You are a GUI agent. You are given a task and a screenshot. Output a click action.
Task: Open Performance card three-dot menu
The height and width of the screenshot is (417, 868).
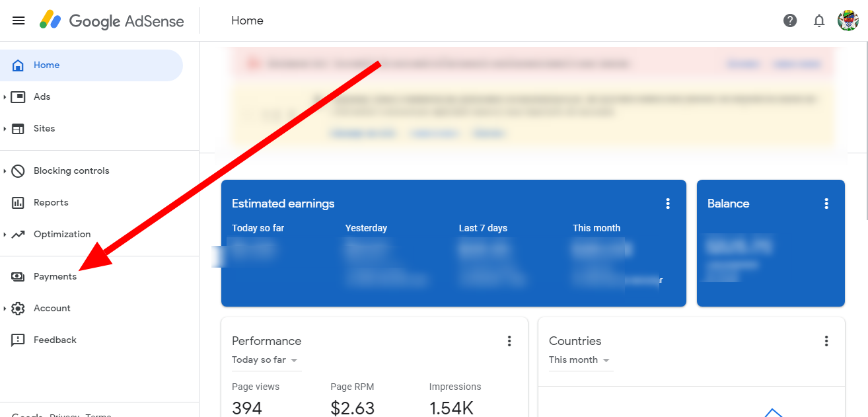click(x=509, y=341)
